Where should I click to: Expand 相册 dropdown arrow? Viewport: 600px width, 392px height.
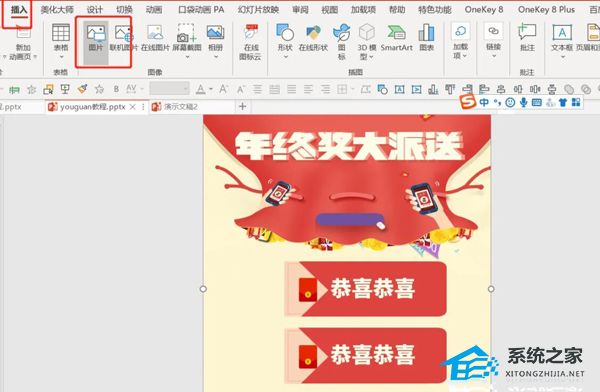click(x=215, y=57)
